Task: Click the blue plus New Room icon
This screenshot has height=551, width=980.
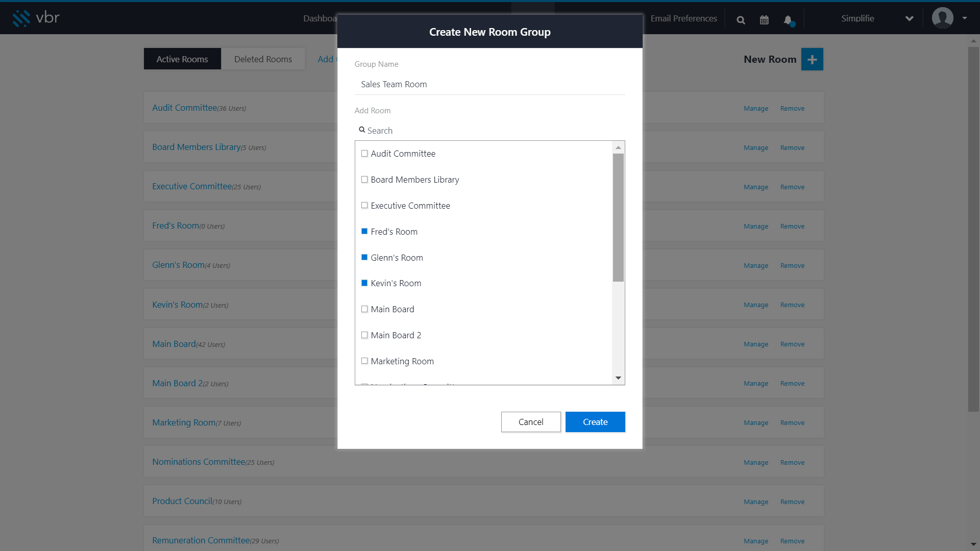Action: point(812,59)
